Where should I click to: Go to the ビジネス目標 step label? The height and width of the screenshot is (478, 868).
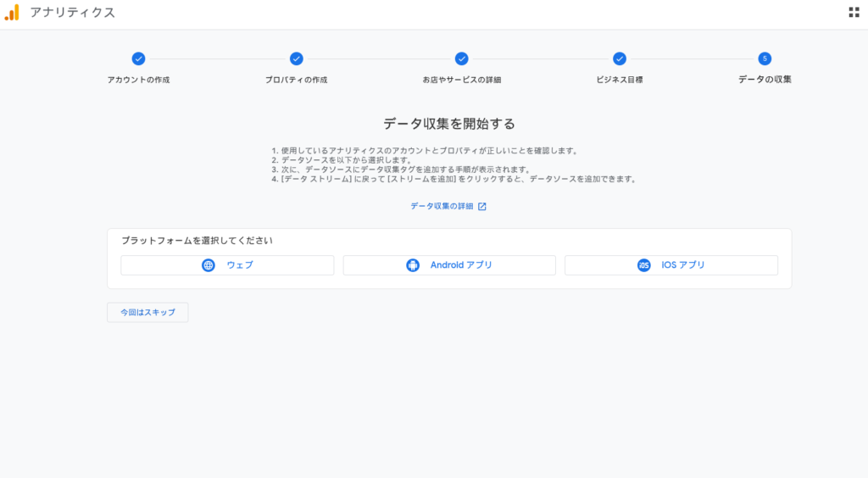[x=620, y=80]
